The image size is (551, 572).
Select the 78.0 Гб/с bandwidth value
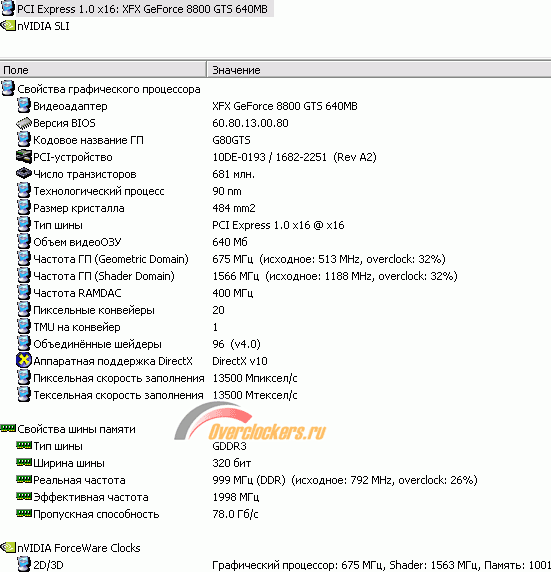click(235, 514)
